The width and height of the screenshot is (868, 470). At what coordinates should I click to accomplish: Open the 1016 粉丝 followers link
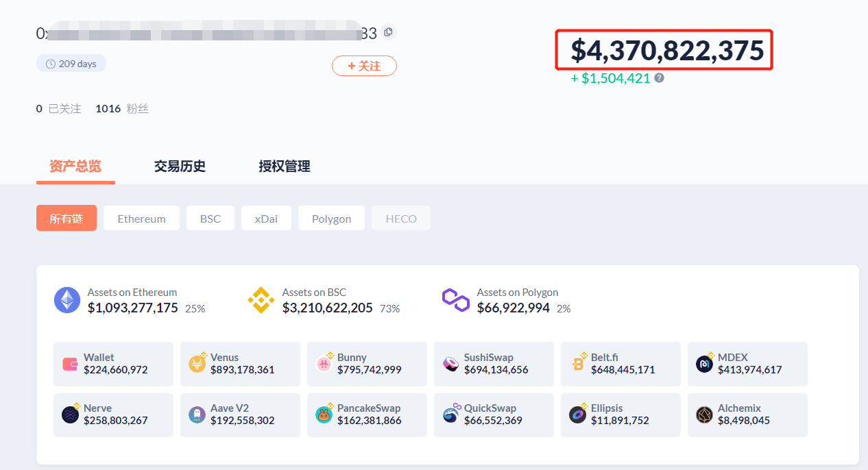tap(122, 108)
